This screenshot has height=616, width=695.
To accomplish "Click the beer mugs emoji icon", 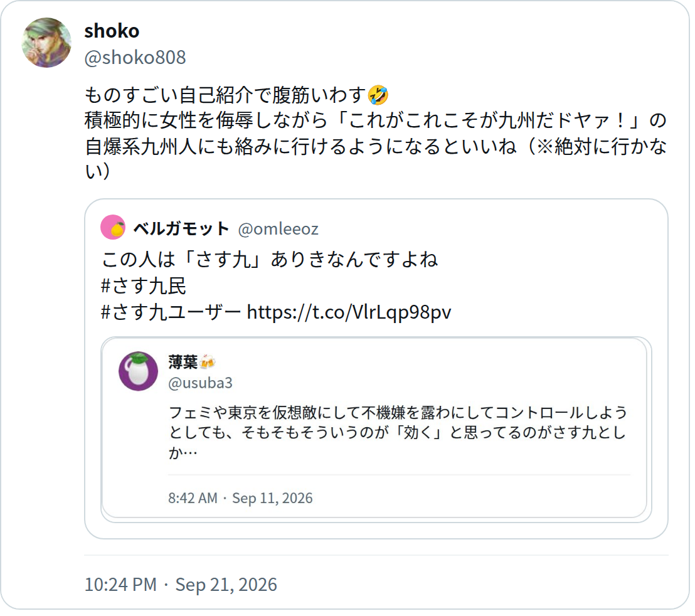I will click(207, 363).
